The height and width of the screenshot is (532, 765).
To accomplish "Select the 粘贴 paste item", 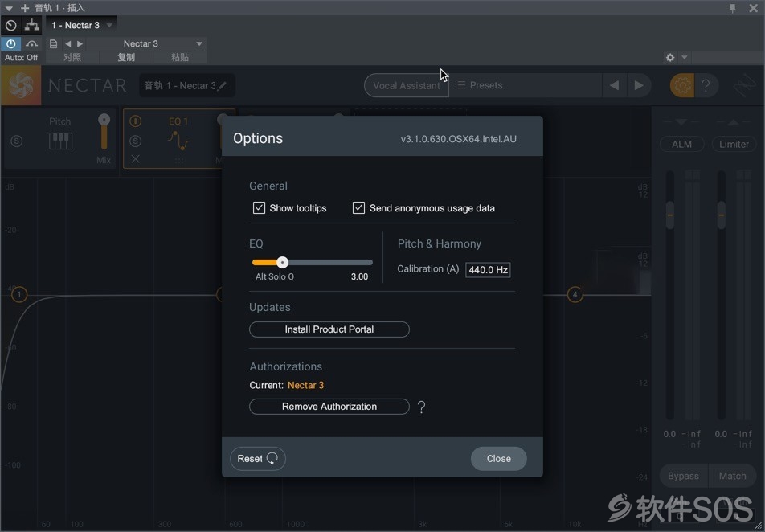I will (179, 57).
